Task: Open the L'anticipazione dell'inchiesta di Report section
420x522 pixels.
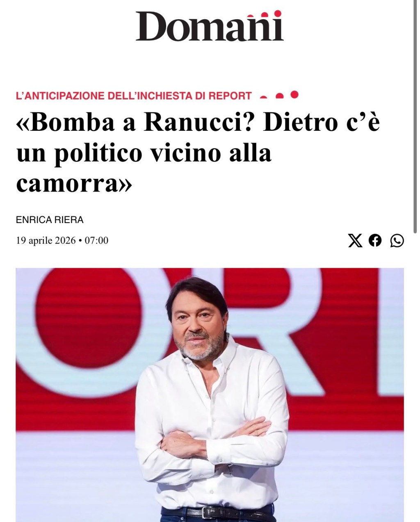Action: click(x=134, y=96)
